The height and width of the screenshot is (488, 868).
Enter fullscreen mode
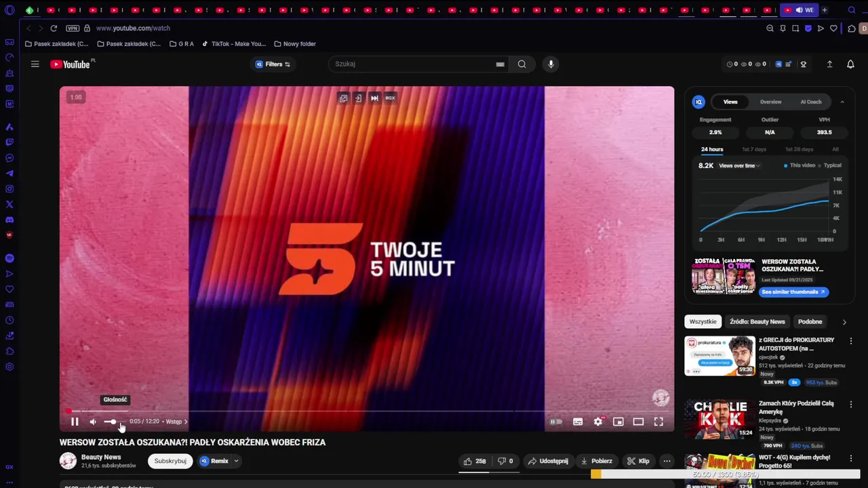[x=658, y=422]
